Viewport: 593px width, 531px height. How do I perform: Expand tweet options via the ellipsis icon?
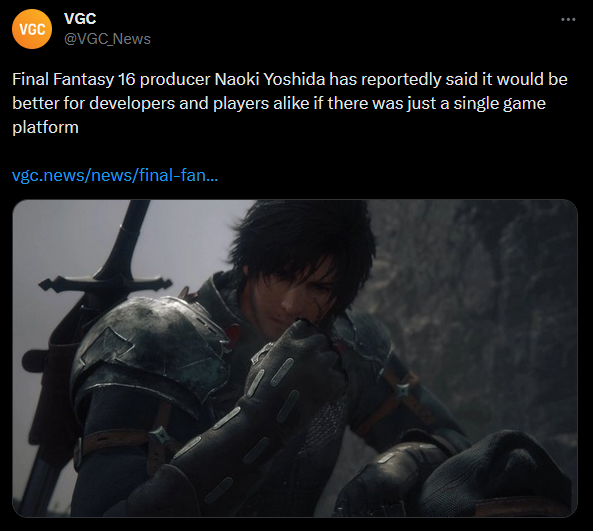[568, 19]
